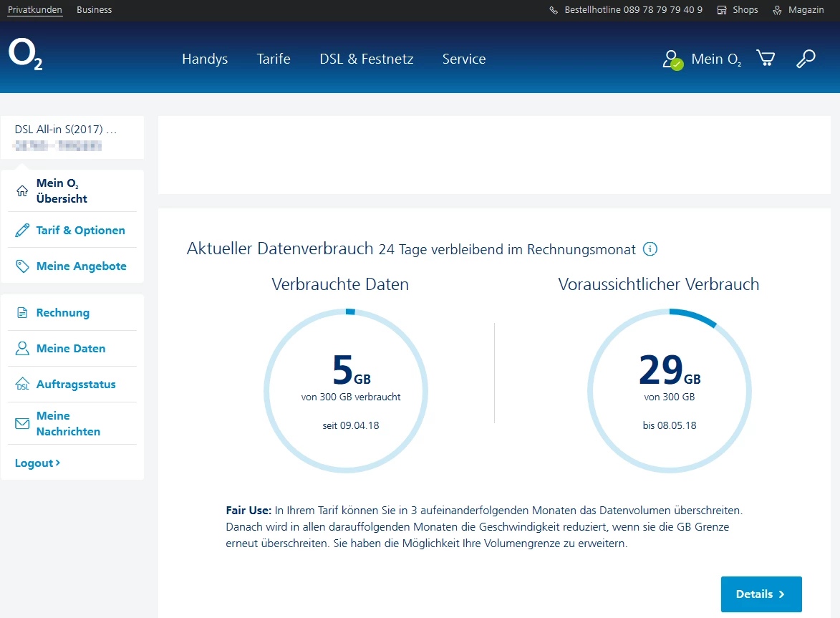Open the Service menu
840x618 pixels.
click(464, 59)
